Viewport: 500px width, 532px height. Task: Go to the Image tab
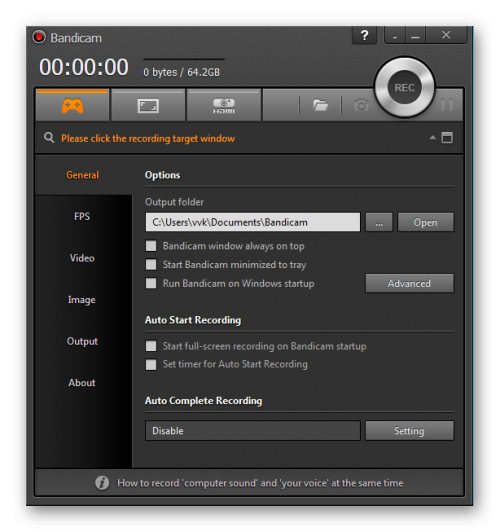(x=82, y=300)
